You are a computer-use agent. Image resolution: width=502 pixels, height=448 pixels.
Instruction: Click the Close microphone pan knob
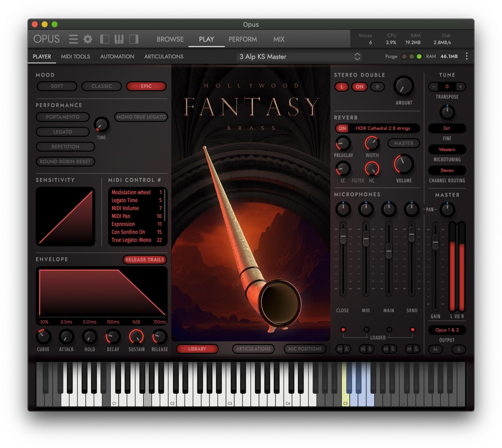343,209
